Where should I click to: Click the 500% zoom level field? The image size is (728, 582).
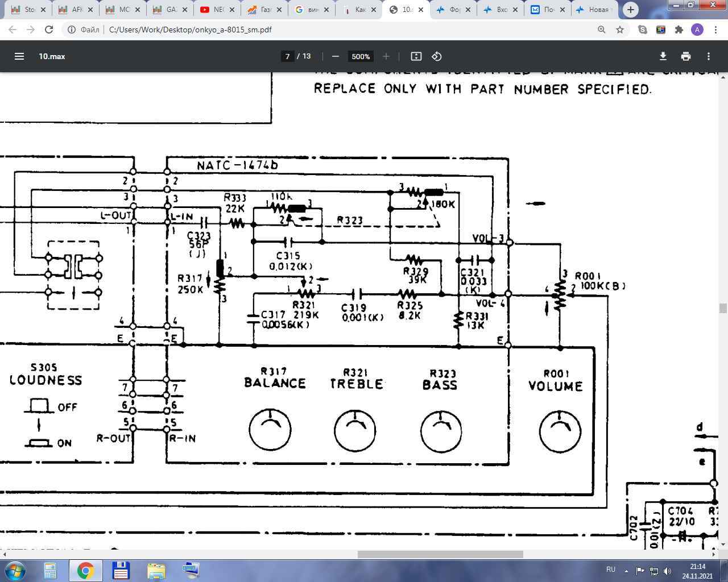coord(361,56)
